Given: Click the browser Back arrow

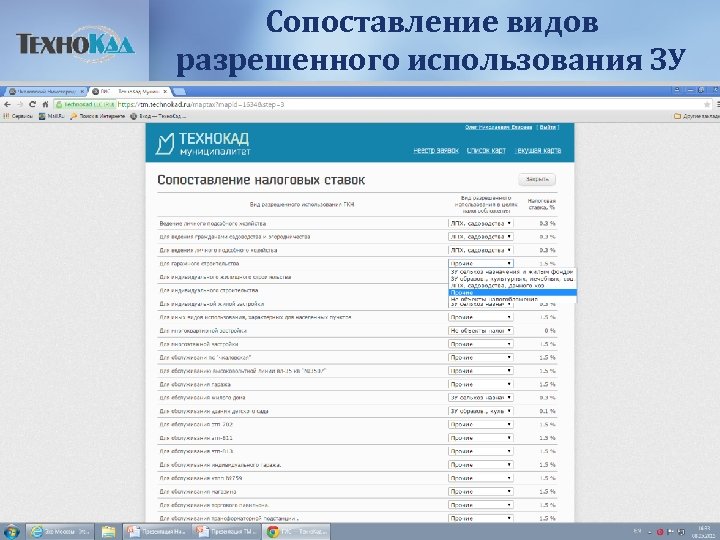Looking at the screenshot, I should tap(7, 105).
